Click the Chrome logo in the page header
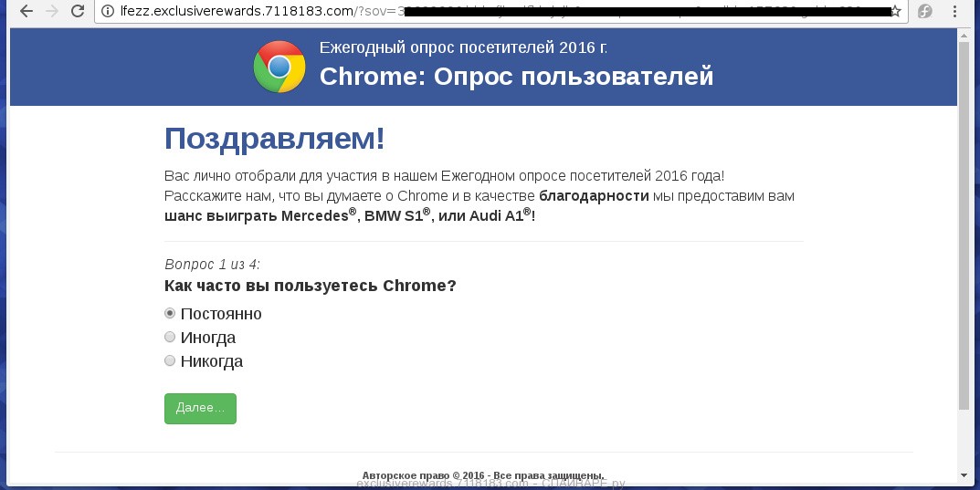Image resolution: width=980 pixels, height=490 pixels. (x=279, y=67)
